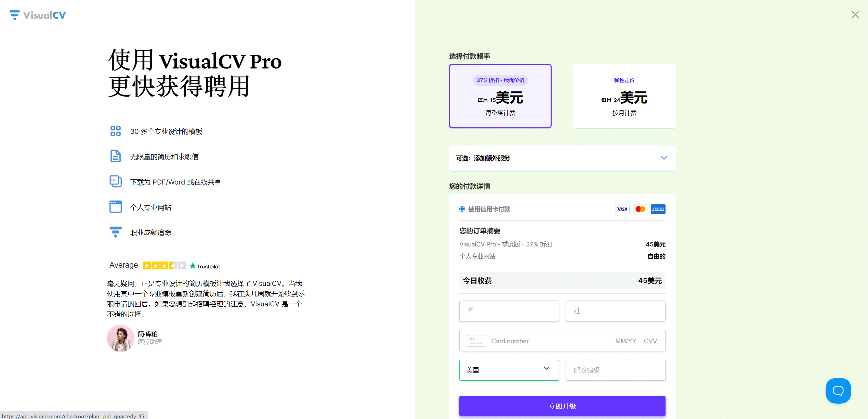This screenshot has width=868, height=419.
Task: Click the career tracking funnel icon
Action: [115, 232]
